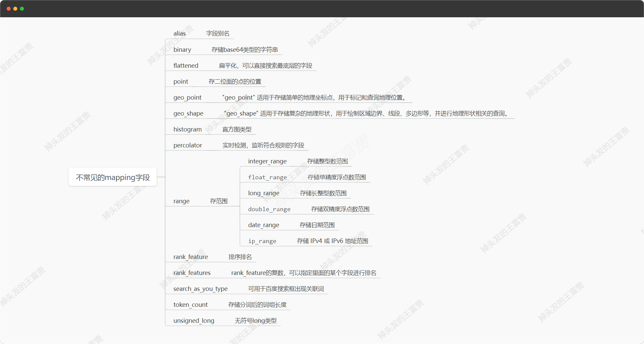Select the rank_features node
This screenshot has width=644, height=344.
tap(192, 273)
